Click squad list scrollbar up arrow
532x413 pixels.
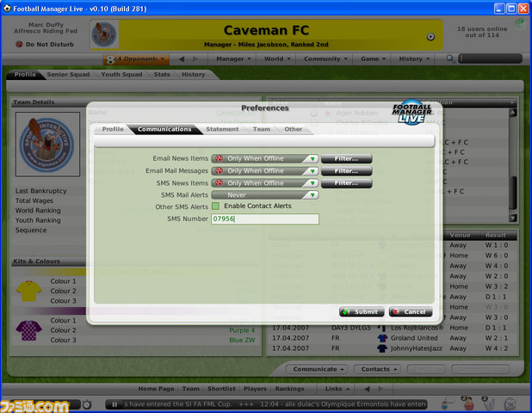point(513,113)
